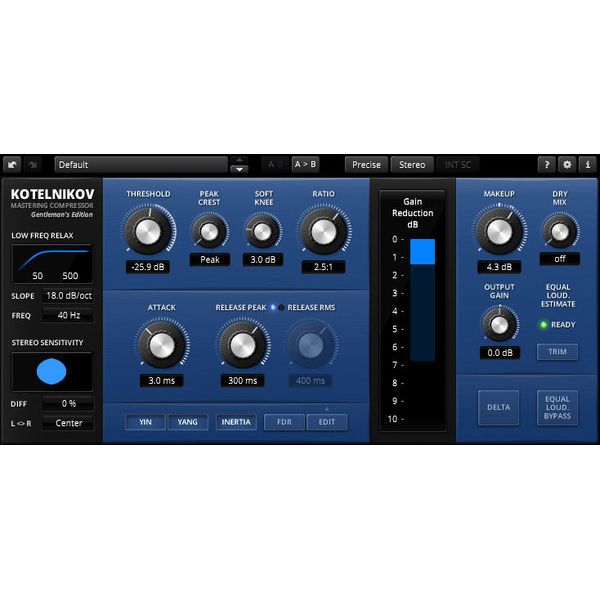
Task: Click the TRIM button
Action: click(557, 351)
